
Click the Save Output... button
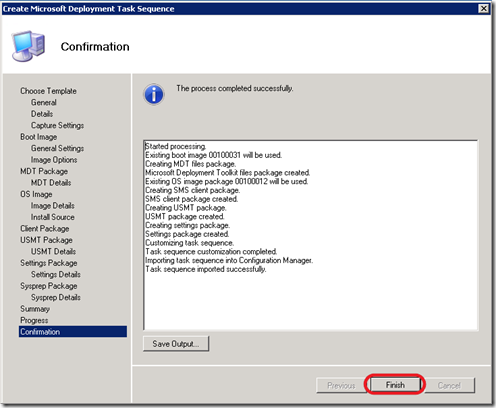tap(176, 344)
